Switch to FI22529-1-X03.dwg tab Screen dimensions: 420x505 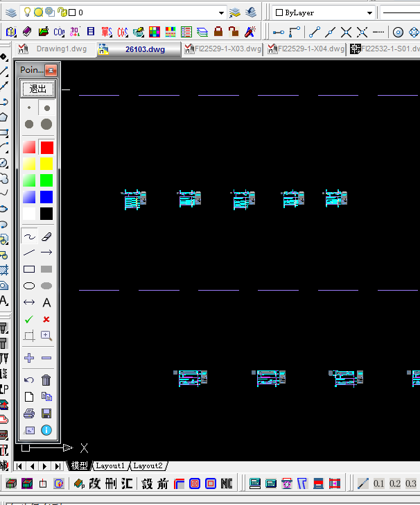(x=222, y=49)
